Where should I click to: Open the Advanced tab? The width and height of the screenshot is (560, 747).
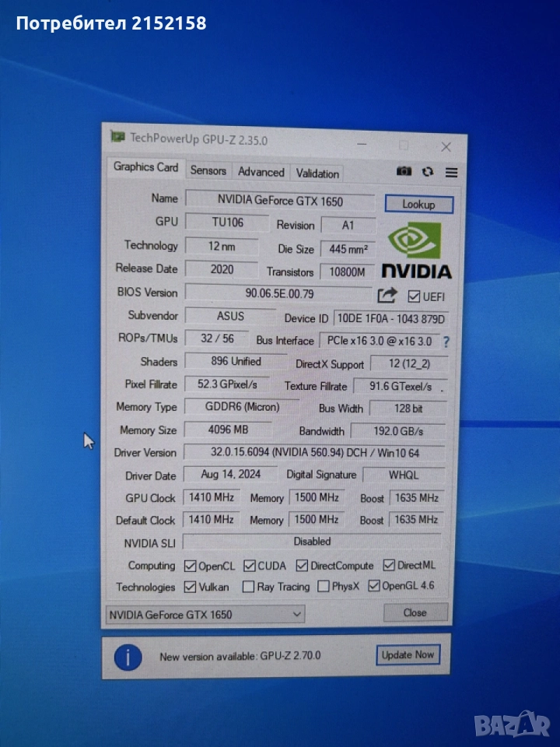click(261, 172)
